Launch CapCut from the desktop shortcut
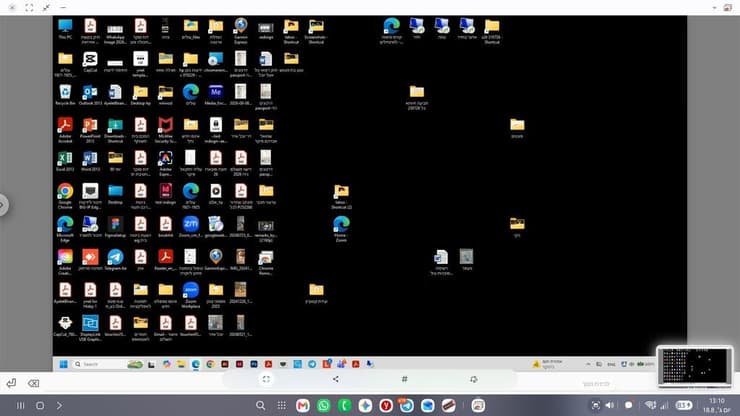 (90, 62)
